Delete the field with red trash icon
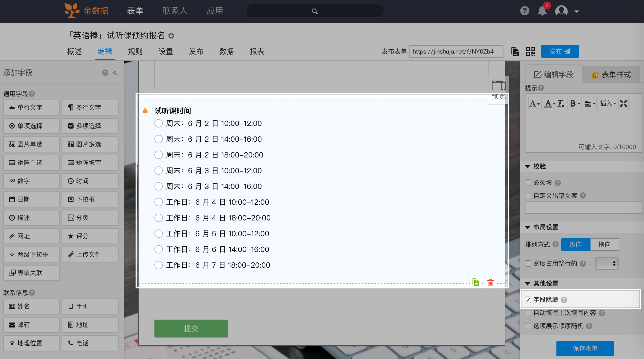This screenshot has width=644, height=359. 490,282
